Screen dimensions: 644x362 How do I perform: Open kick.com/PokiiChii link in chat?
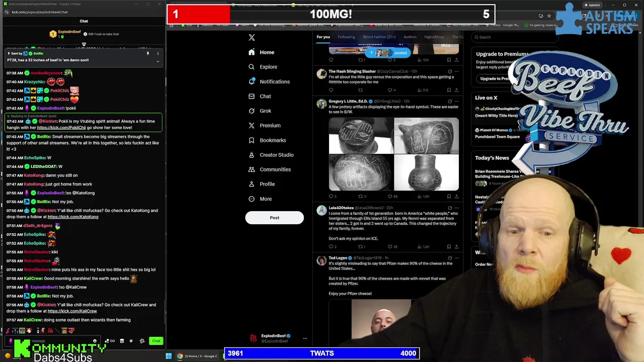coord(61,128)
